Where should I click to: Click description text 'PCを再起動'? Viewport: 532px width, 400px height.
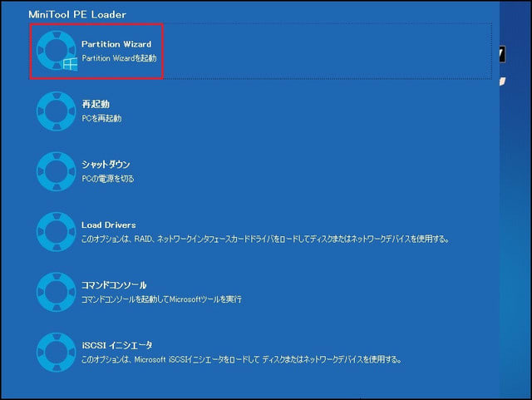(x=101, y=118)
